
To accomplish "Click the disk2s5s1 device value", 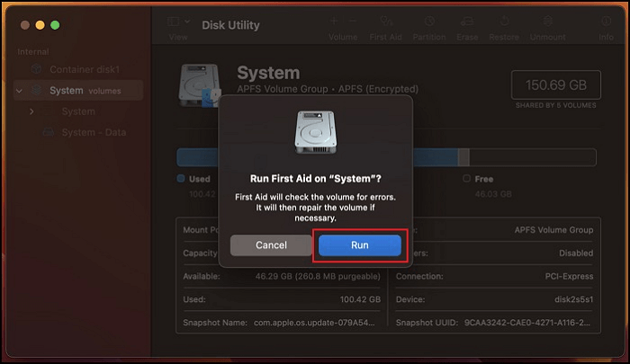I will point(574,299).
